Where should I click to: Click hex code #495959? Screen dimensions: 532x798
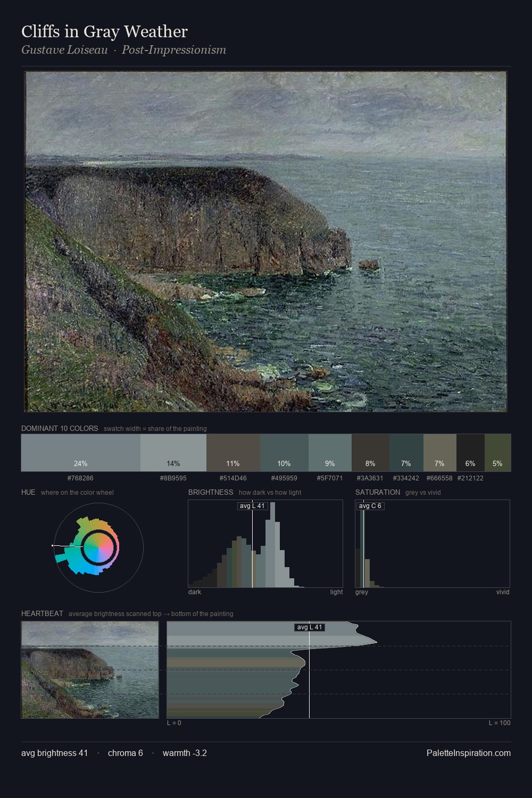coord(284,478)
